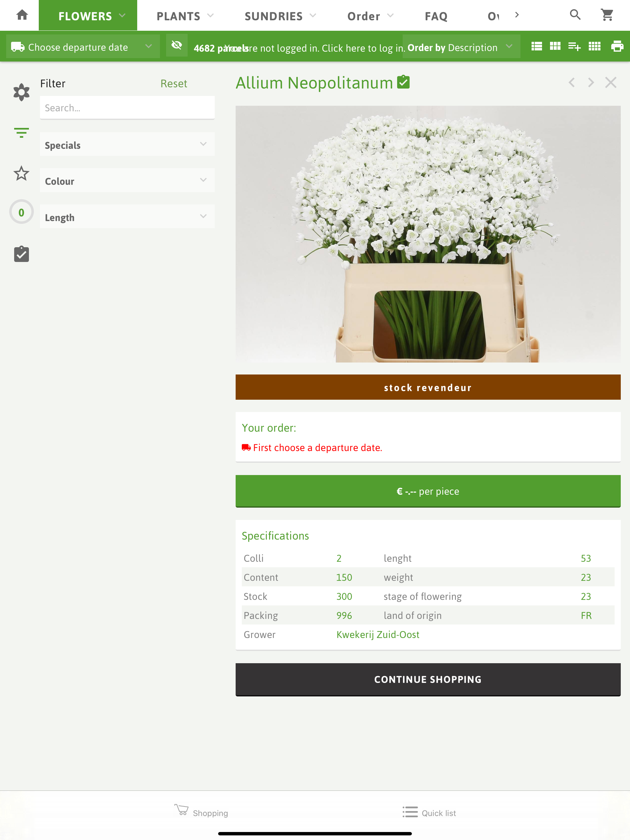Open favorites star icon in sidebar

pyautogui.click(x=22, y=173)
